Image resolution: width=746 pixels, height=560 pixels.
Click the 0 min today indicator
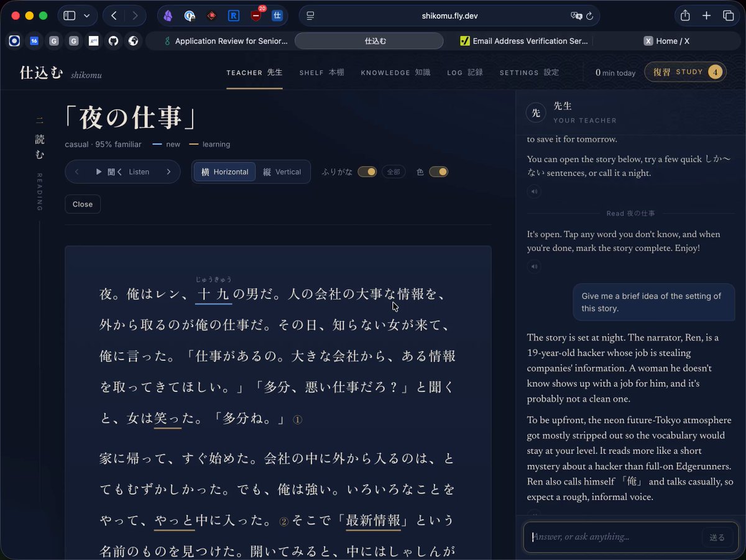pyautogui.click(x=615, y=73)
